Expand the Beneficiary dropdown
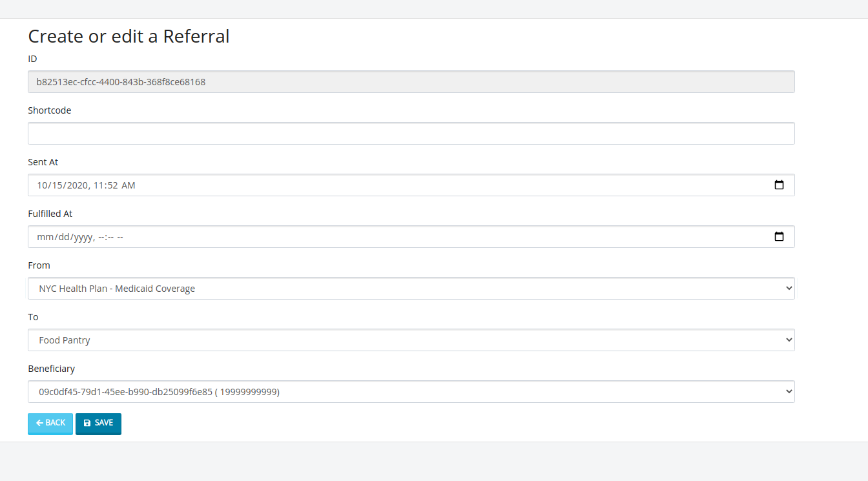 pyautogui.click(x=411, y=391)
